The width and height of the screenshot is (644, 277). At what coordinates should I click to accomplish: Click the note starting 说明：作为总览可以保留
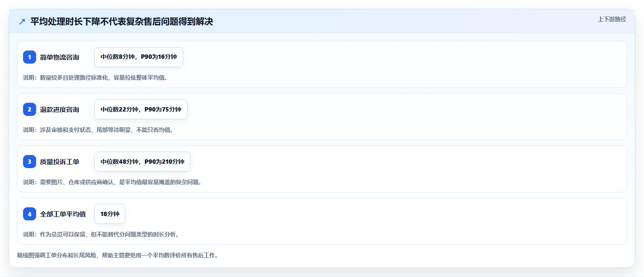click(x=101, y=235)
